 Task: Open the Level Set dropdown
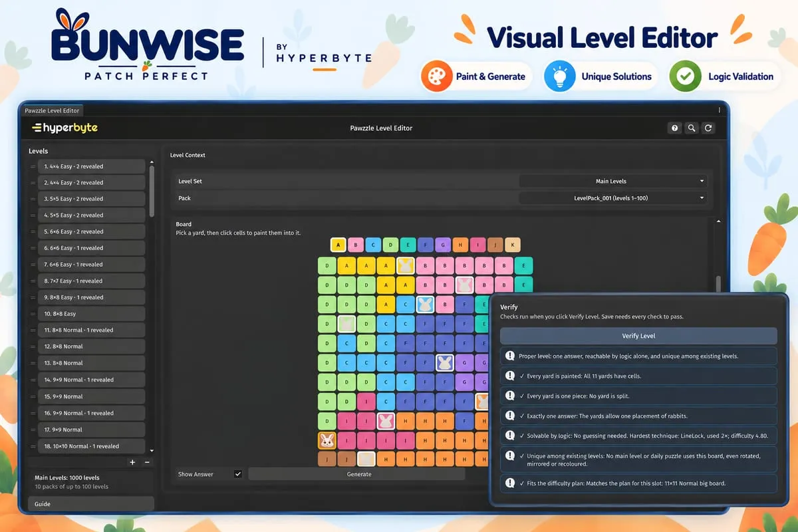tap(612, 181)
